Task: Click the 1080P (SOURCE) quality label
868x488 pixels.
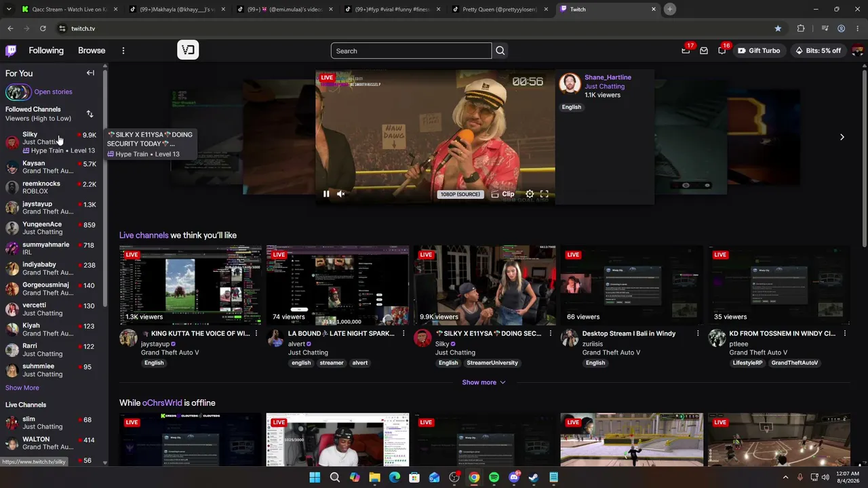Action: tap(460, 195)
